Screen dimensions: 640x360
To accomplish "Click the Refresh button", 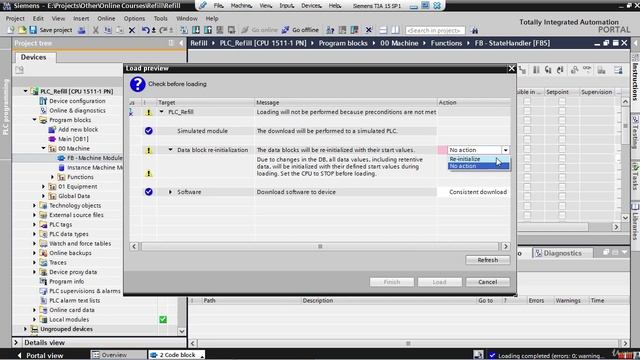I will (x=488, y=260).
